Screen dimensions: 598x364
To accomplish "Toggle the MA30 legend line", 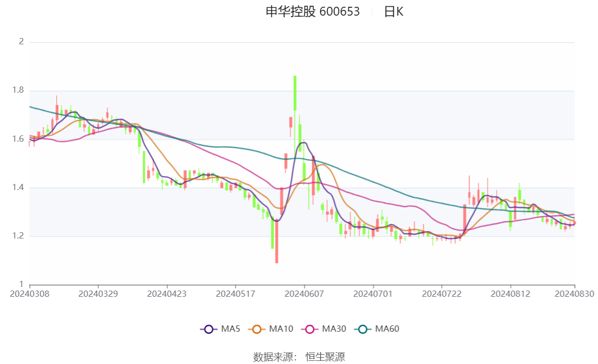I will (x=324, y=329).
